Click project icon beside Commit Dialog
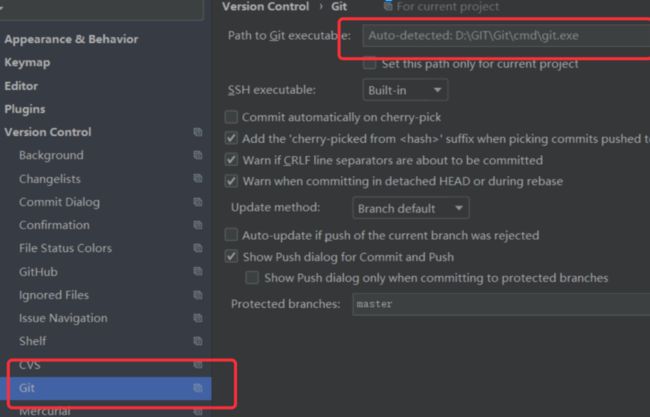This screenshot has width=650, height=417. coord(198,202)
